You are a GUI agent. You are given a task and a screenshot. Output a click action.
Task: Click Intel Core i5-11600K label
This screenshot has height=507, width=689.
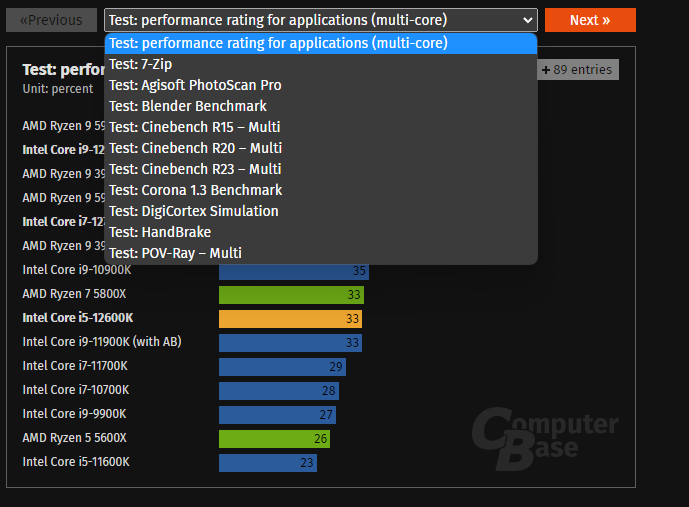click(76, 462)
